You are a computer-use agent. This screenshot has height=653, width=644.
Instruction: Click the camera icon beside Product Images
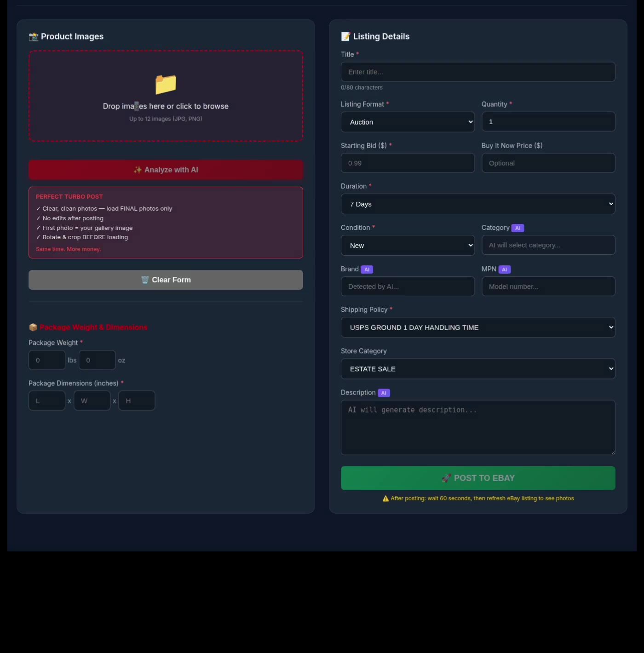tap(34, 37)
